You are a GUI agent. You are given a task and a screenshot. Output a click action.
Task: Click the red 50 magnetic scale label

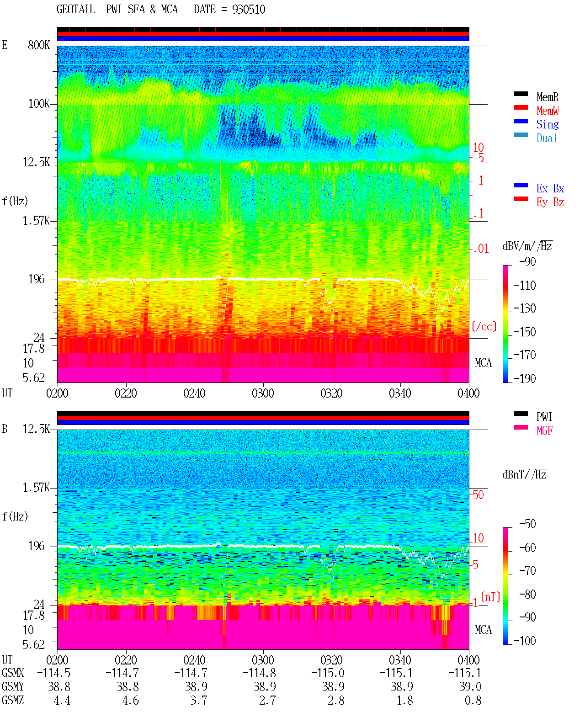pyautogui.click(x=478, y=494)
